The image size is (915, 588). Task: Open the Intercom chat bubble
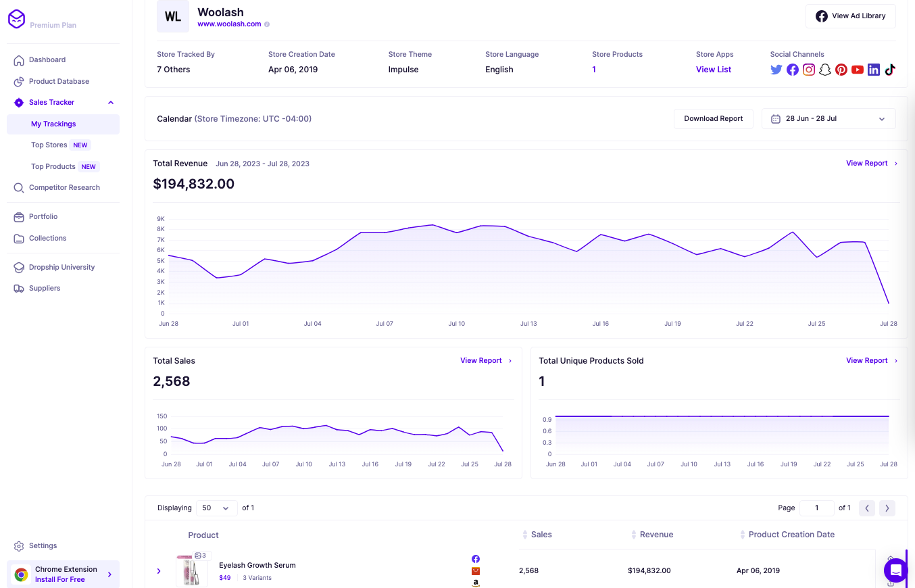coord(895,570)
